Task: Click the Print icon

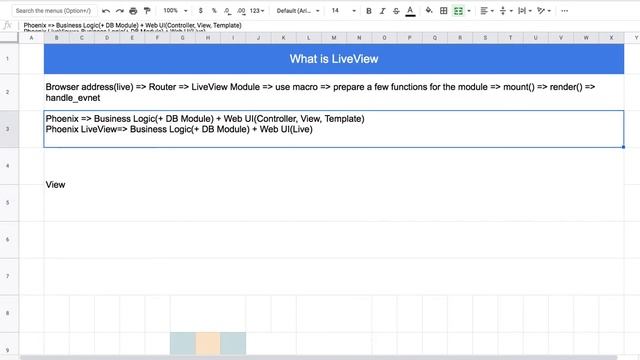Action: pos(133,11)
